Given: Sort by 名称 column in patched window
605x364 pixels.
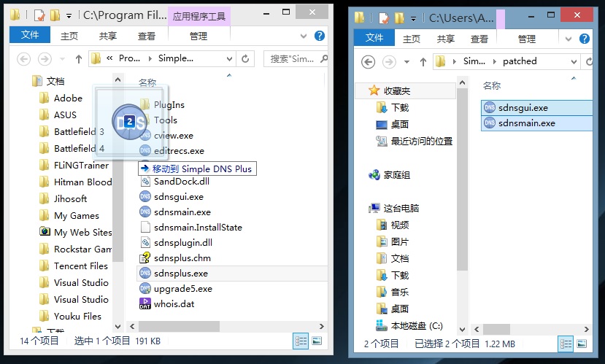Looking at the screenshot, I should point(492,85).
